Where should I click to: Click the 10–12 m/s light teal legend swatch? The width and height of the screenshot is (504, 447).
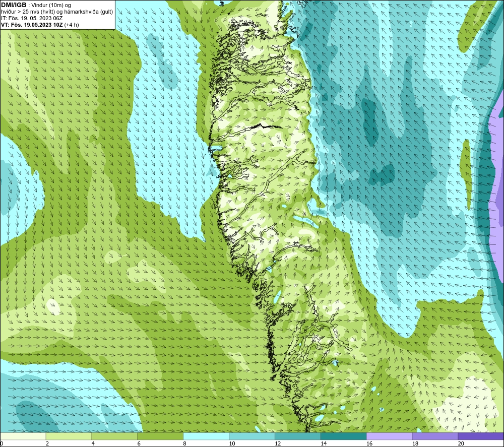[251, 436]
